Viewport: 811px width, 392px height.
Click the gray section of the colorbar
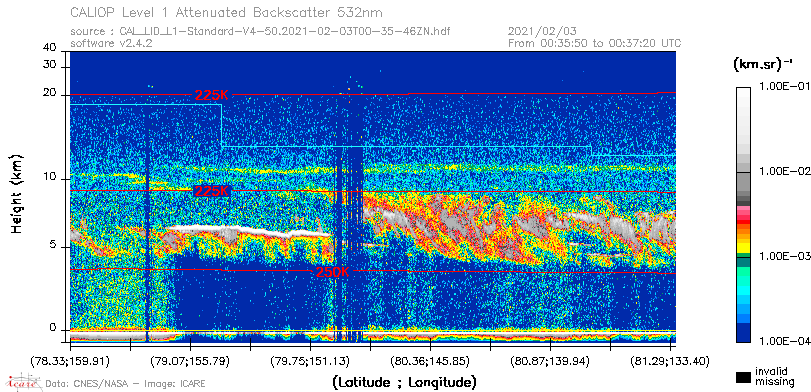click(x=744, y=185)
